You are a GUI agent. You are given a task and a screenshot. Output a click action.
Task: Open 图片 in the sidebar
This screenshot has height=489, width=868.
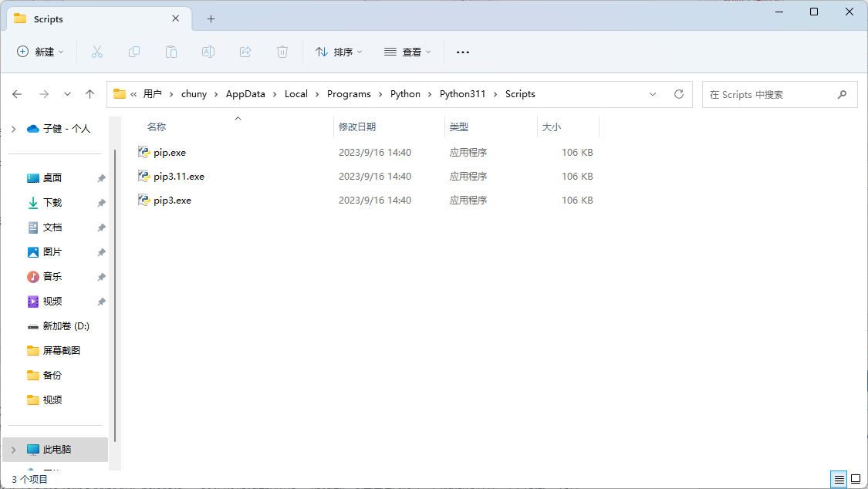click(x=52, y=251)
